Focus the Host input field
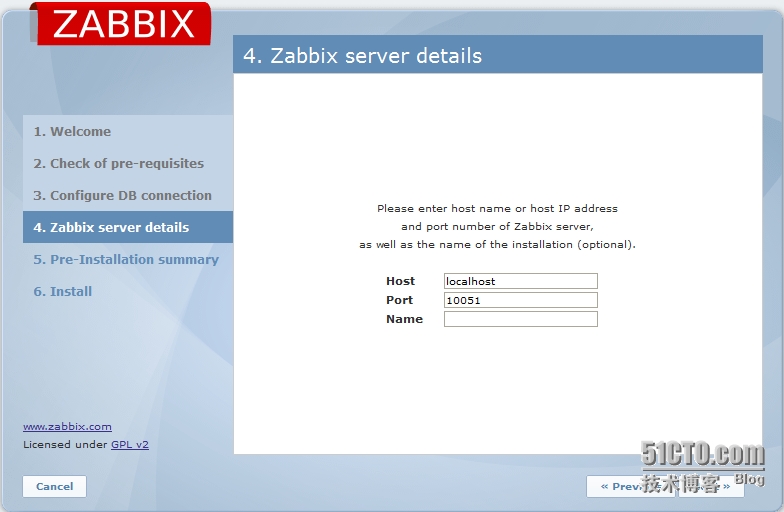784x512 pixels. pyautogui.click(x=520, y=281)
